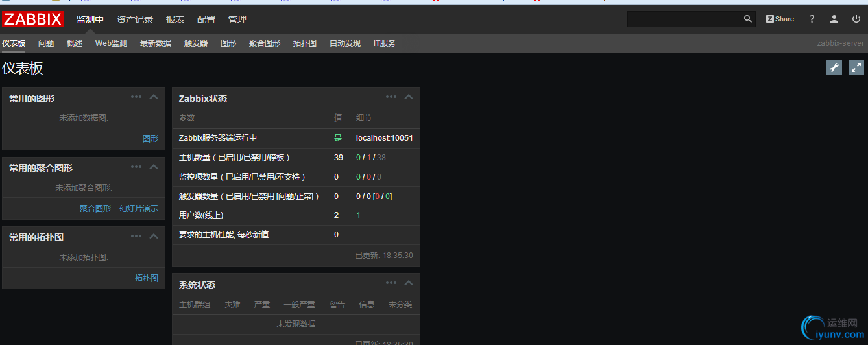Click the 严重 severity column header

(262, 304)
